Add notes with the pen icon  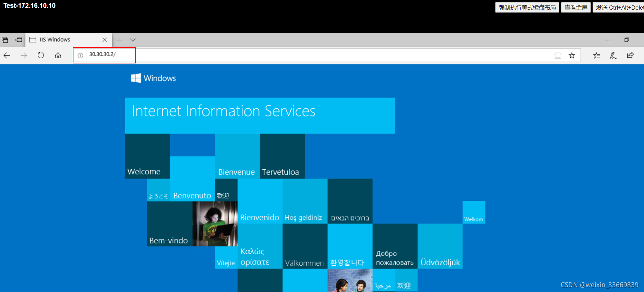613,56
